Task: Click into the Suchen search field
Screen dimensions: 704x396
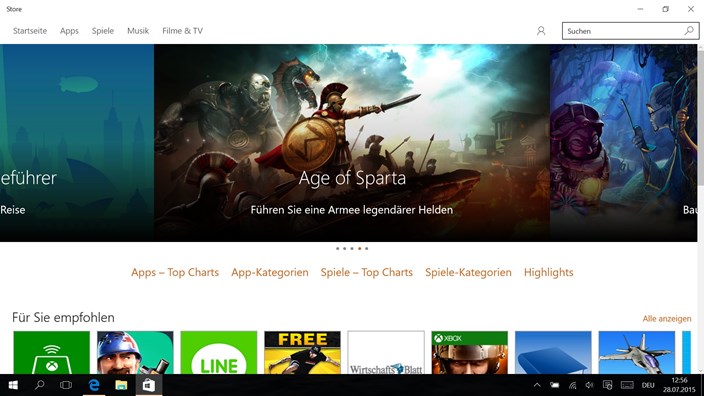Action: coord(624,31)
